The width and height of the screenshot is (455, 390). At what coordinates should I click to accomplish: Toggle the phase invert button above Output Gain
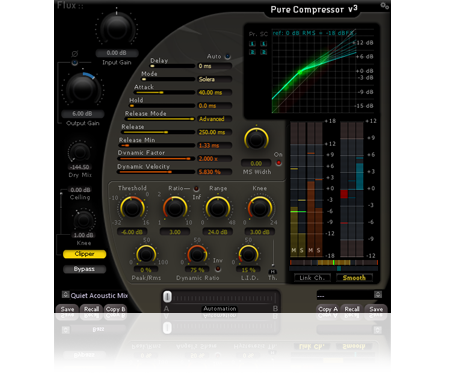coord(75,63)
